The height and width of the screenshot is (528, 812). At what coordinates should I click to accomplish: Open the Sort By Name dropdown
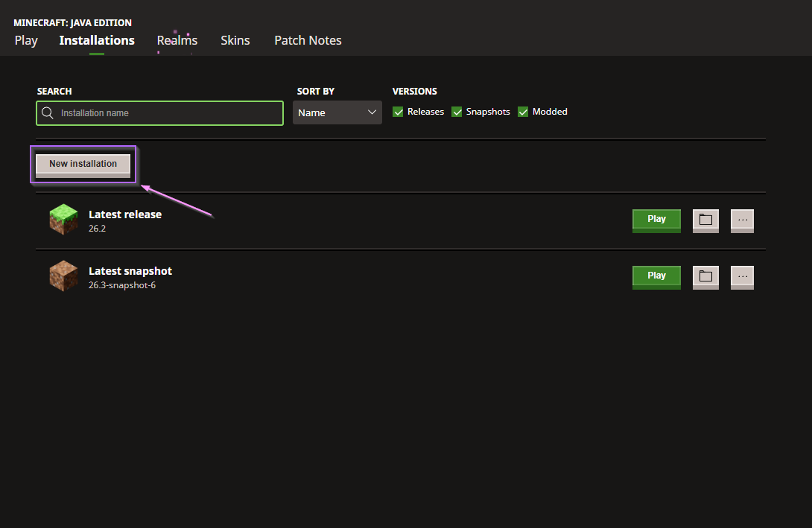point(337,112)
